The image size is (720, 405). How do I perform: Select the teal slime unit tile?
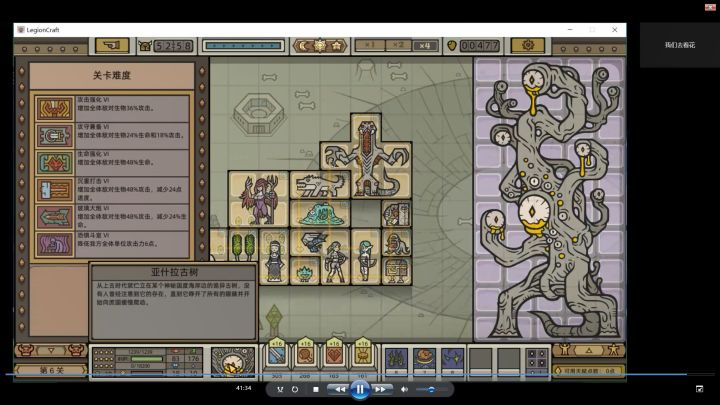pyautogui.click(x=320, y=214)
